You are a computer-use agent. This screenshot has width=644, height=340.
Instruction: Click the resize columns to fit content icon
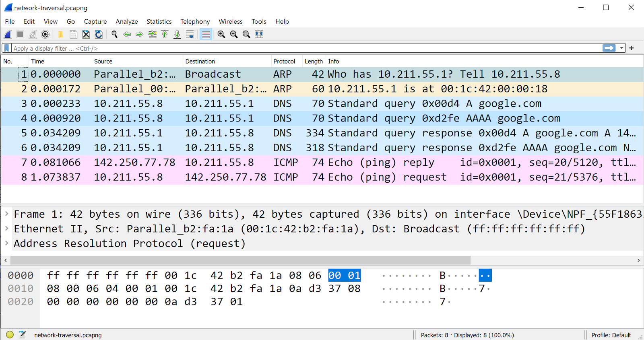coord(259,35)
